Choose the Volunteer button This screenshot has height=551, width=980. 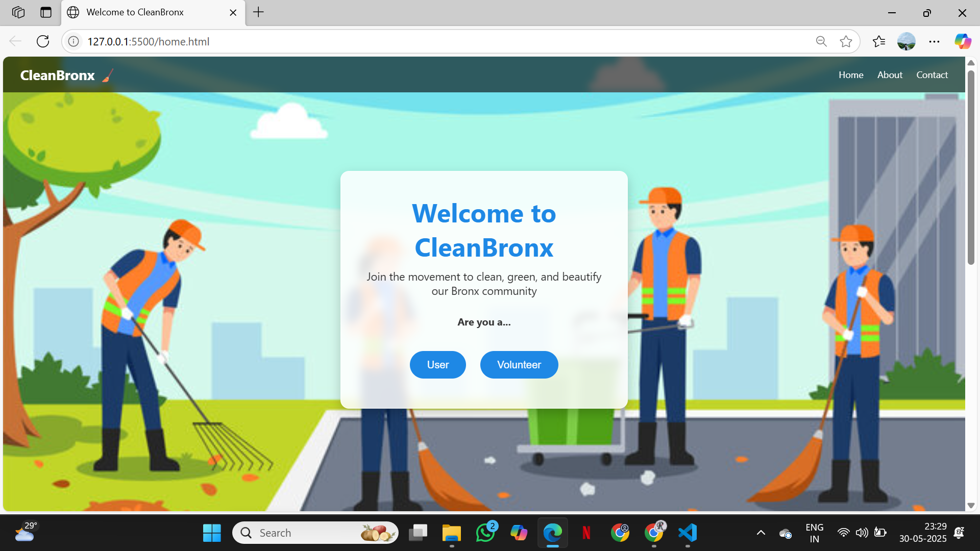coord(519,365)
